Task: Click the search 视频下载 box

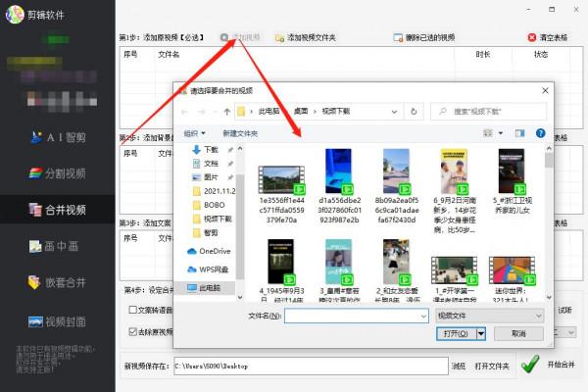Action: tap(488, 112)
